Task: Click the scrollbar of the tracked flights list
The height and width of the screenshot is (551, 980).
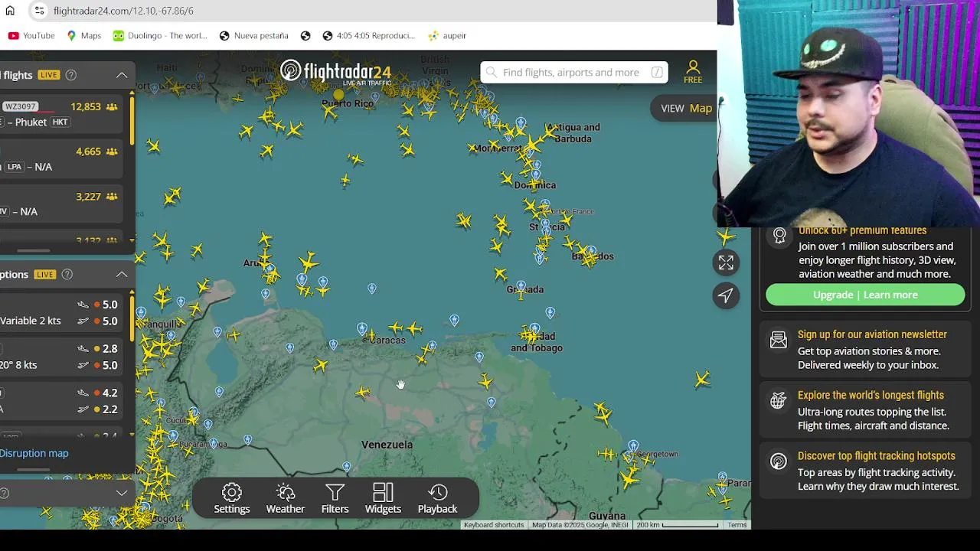Action: (132, 119)
